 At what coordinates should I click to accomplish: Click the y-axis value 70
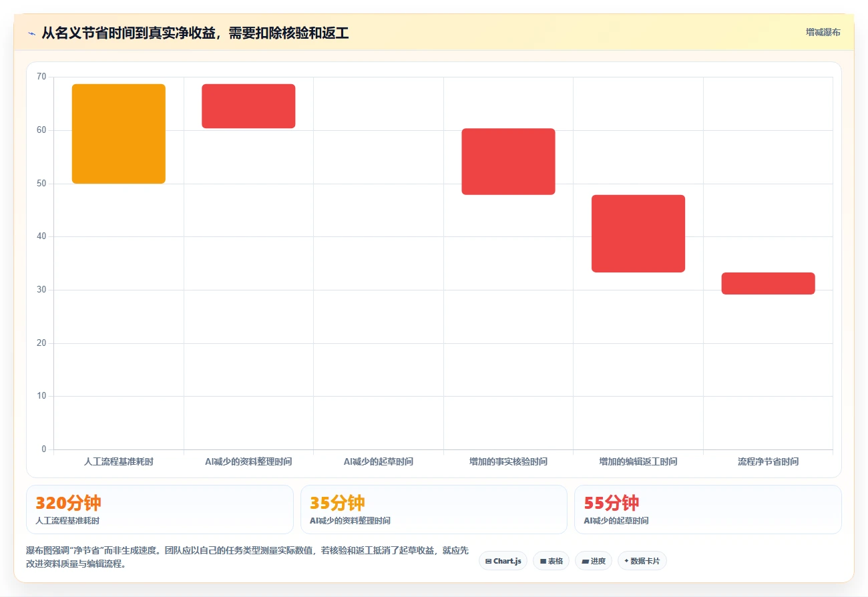pos(41,77)
